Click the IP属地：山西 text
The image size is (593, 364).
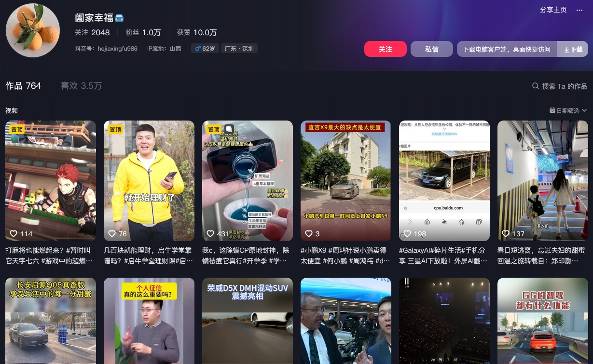point(164,49)
